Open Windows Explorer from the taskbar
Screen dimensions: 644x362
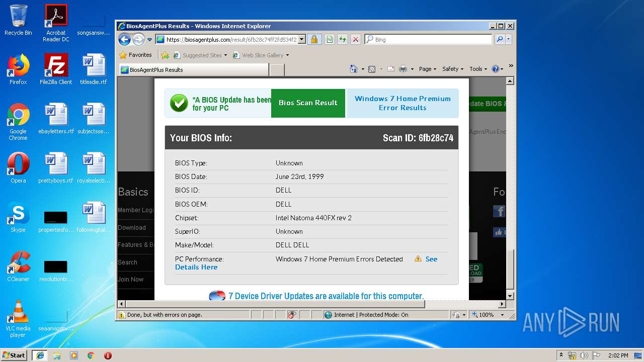[57, 355]
